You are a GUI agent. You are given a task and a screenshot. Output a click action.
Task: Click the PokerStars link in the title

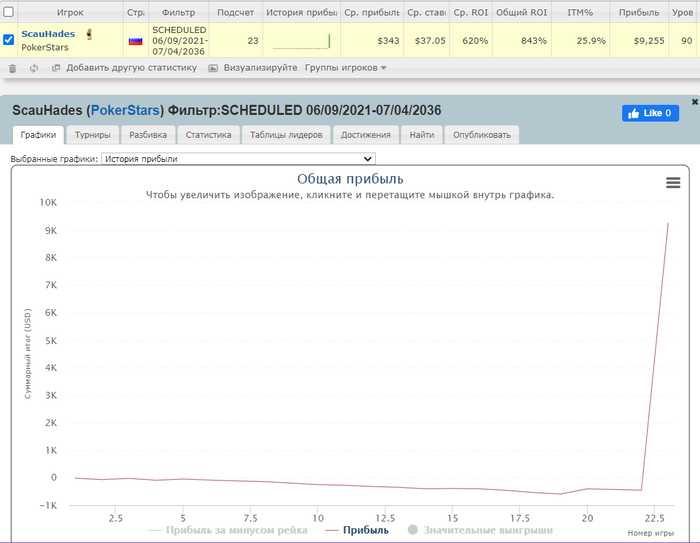(125, 110)
